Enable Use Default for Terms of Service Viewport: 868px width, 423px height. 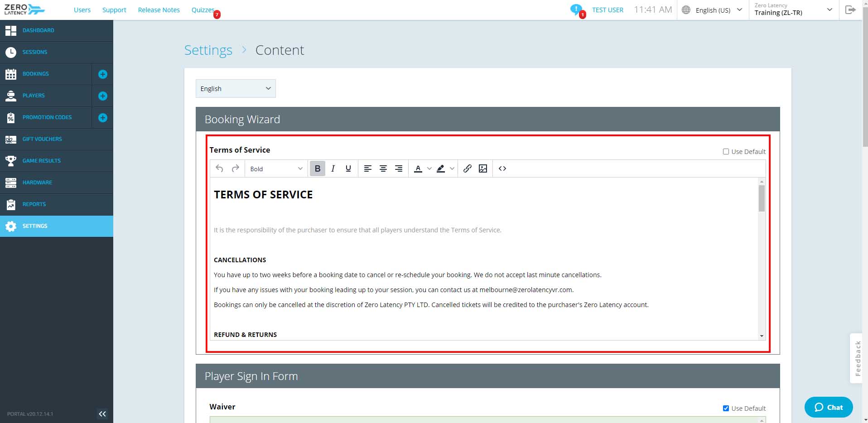click(726, 152)
